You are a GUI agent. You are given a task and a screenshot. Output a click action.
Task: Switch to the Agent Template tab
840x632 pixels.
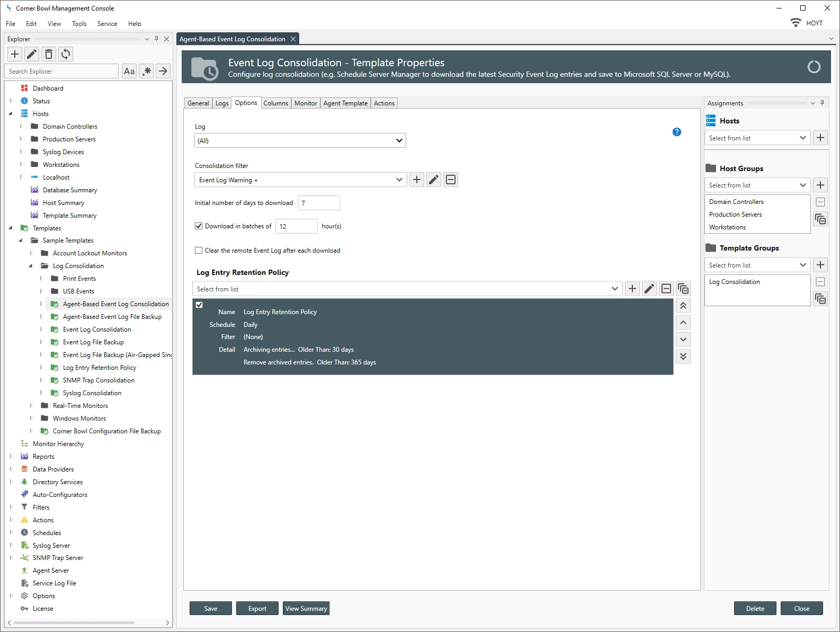point(345,103)
